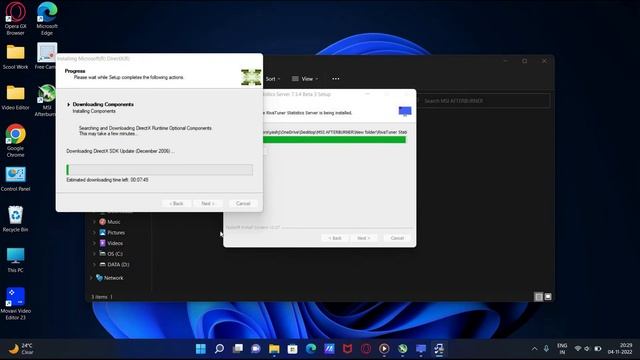640x360 pixels.
Task: Expand the OS (C:) tree node
Action: (94, 253)
